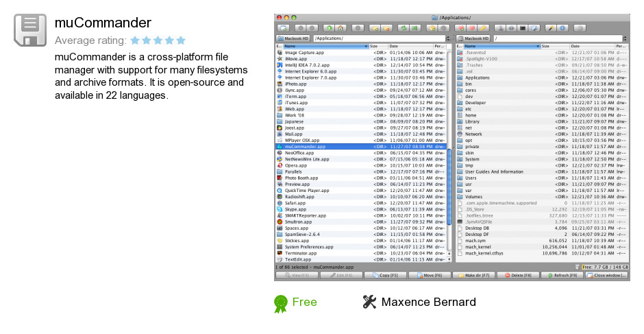Click the Make dir [F7] button
Image resolution: width=644 pixels, height=334 pixels.
click(x=474, y=275)
